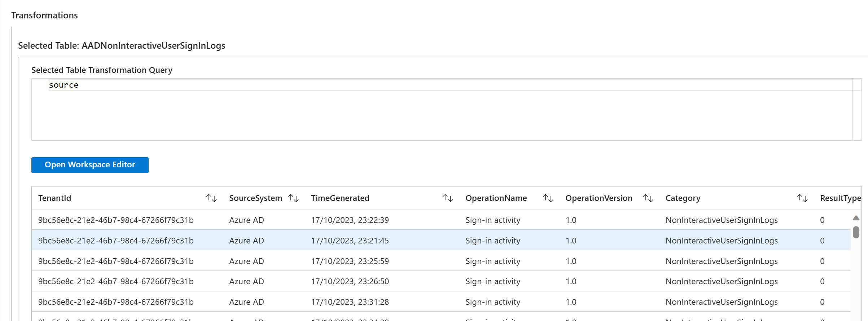
Task: Select the highlighted row at 23:21:45
Action: (x=350, y=241)
